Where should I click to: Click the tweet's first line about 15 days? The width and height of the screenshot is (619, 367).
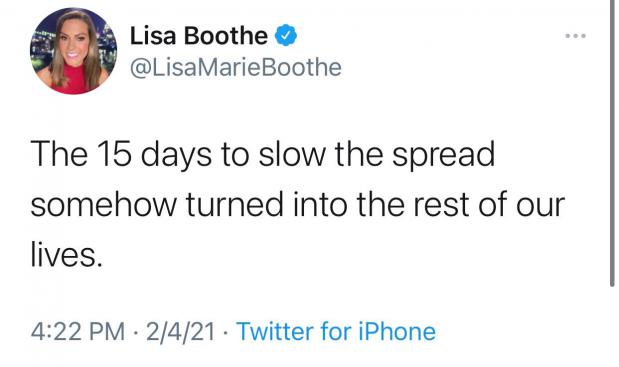coord(263,154)
